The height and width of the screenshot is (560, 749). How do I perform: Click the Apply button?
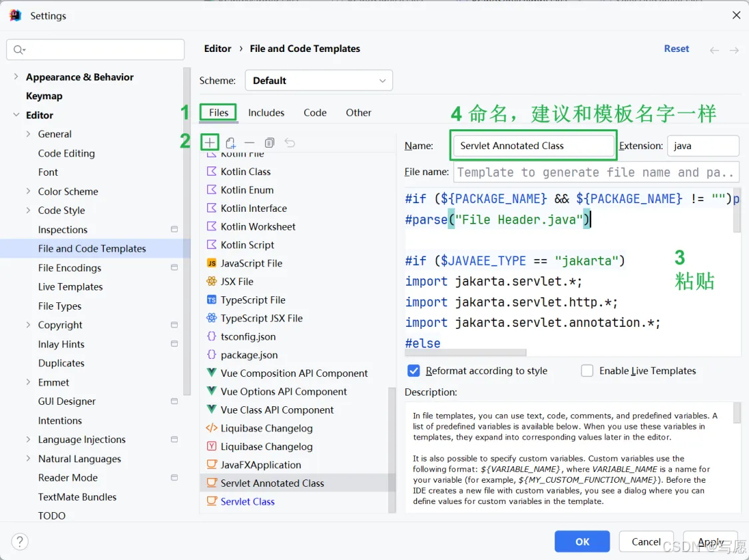710,541
